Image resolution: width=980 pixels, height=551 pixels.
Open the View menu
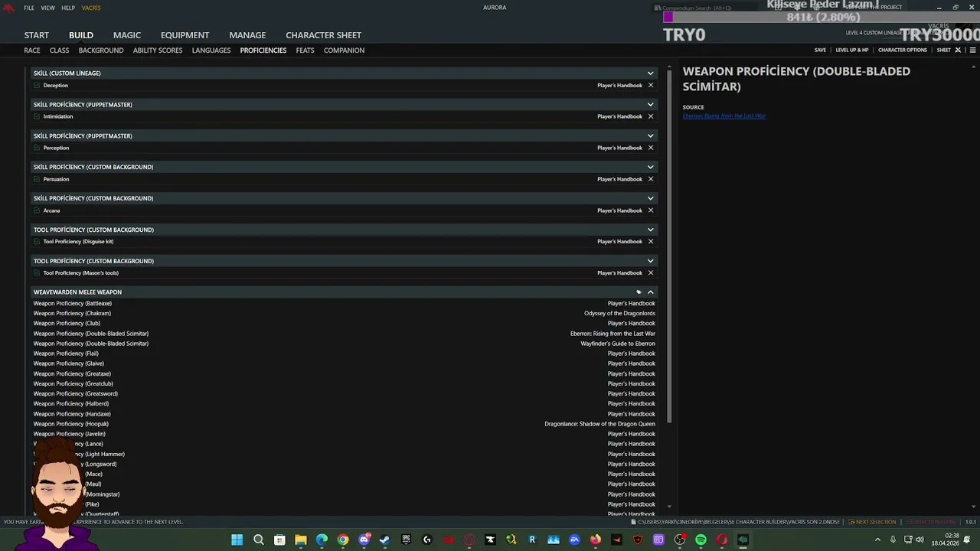coord(47,8)
